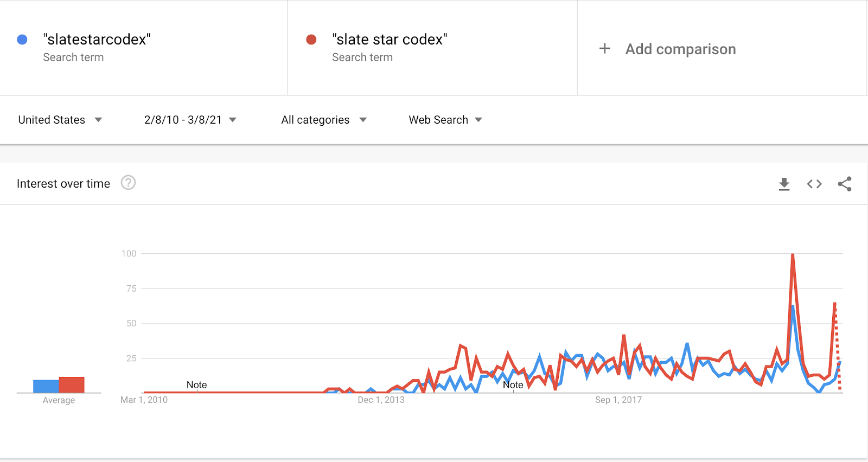Click the blue Average bar

46,386
